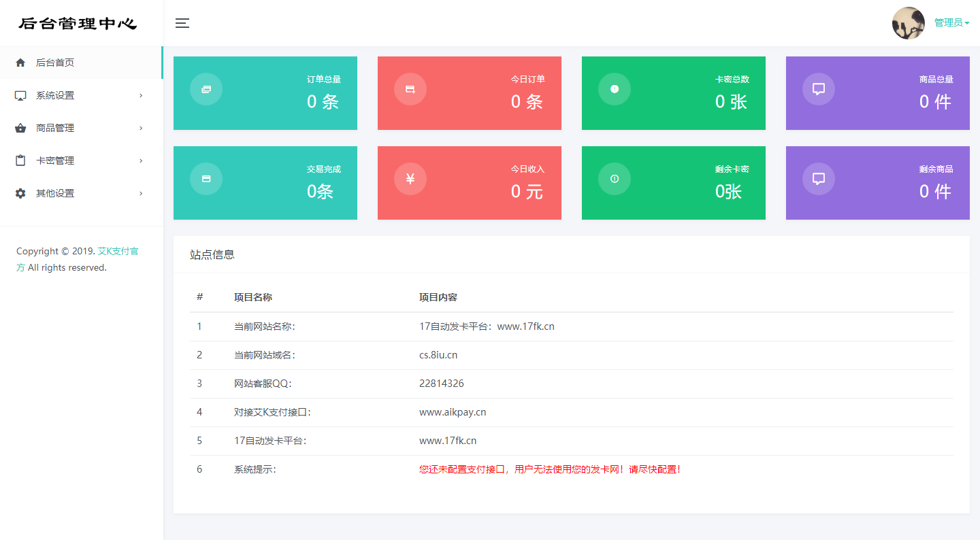Expand 商品管理 with its chevron

(x=141, y=128)
